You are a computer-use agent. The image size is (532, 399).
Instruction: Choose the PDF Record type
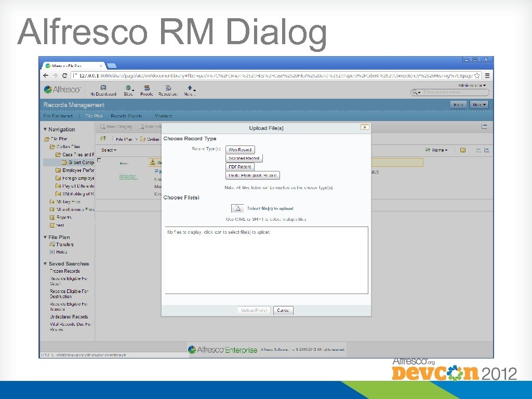[x=240, y=167]
